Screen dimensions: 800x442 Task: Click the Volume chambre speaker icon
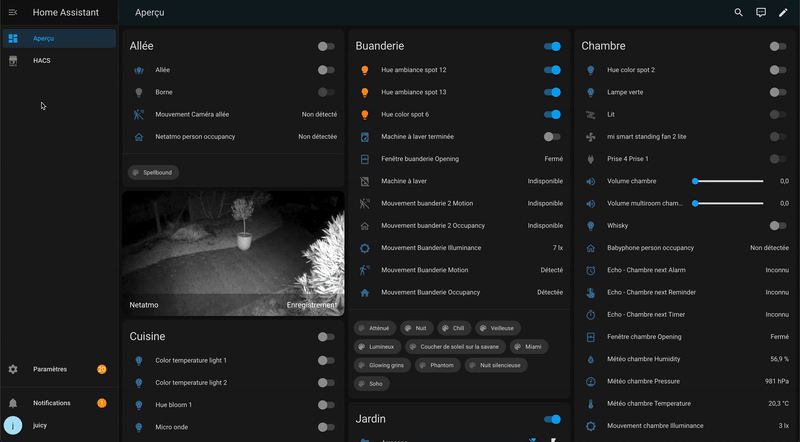[x=591, y=181]
